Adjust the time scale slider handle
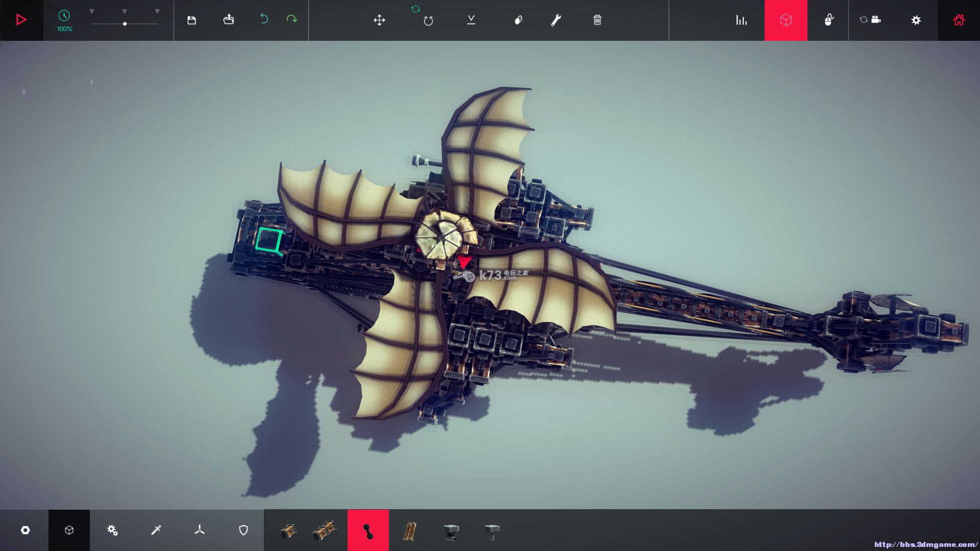 pyautogui.click(x=125, y=24)
